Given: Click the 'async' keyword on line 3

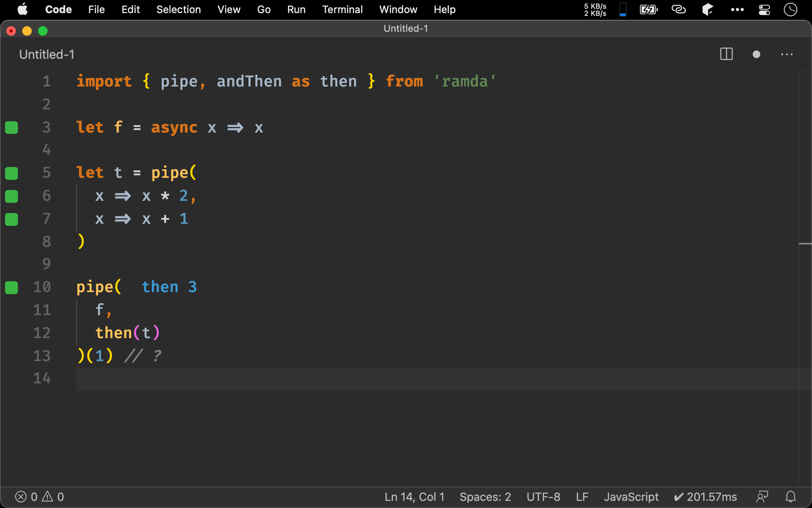Looking at the screenshot, I should click(174, 127).
